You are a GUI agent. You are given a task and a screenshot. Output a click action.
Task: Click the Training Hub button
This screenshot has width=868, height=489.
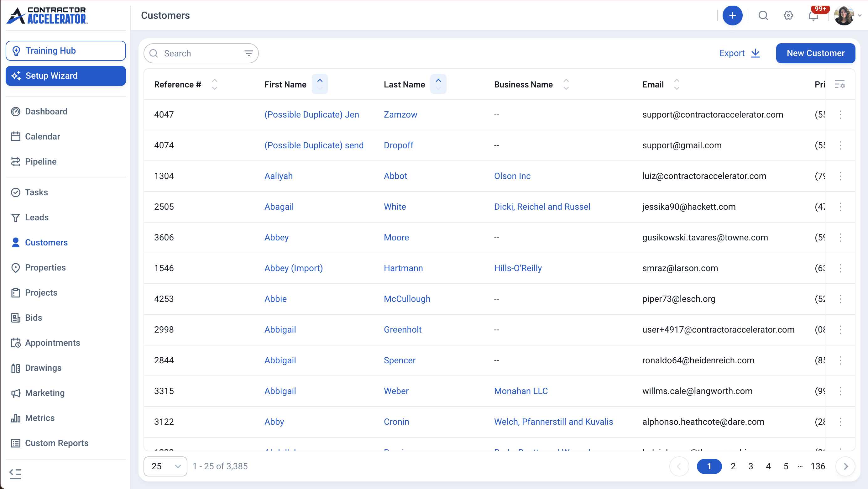[66, 50]
